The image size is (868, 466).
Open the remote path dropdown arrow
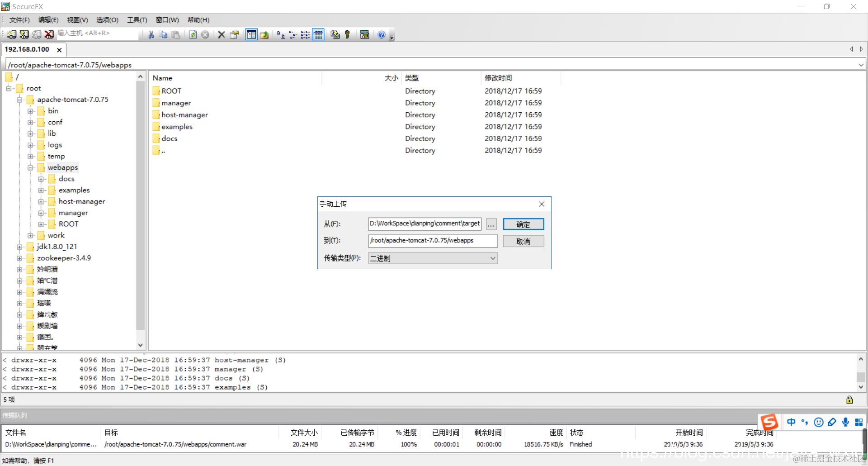861,65
